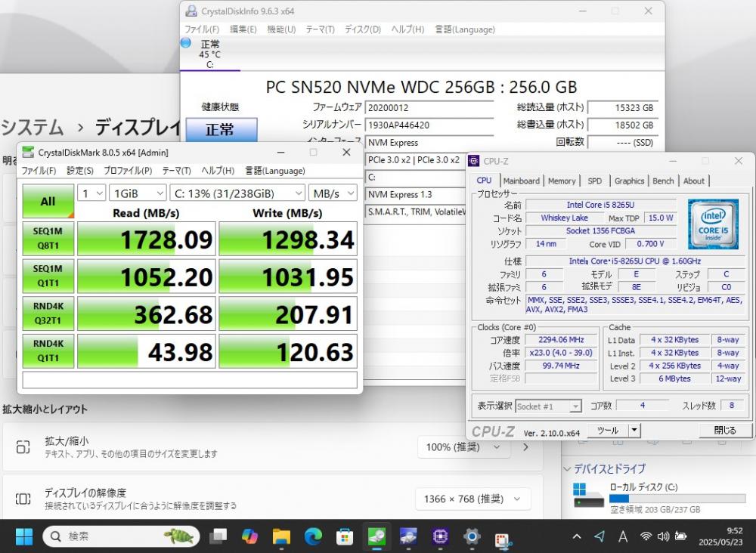Run the RND4K Q32T1 test
Image resolution: width=756 pixels, height=553 pixels.
(48, 314)
